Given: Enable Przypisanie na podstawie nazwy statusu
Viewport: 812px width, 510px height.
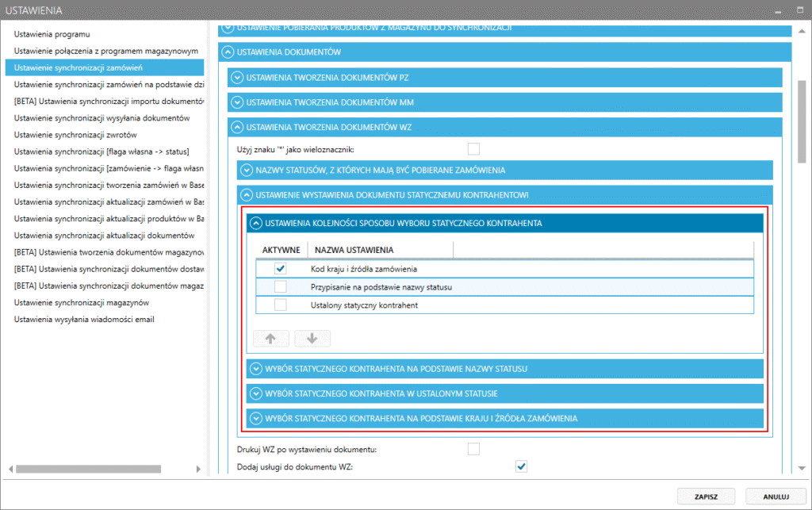Looking at the screenshot, I should click(x=280, y=287).
